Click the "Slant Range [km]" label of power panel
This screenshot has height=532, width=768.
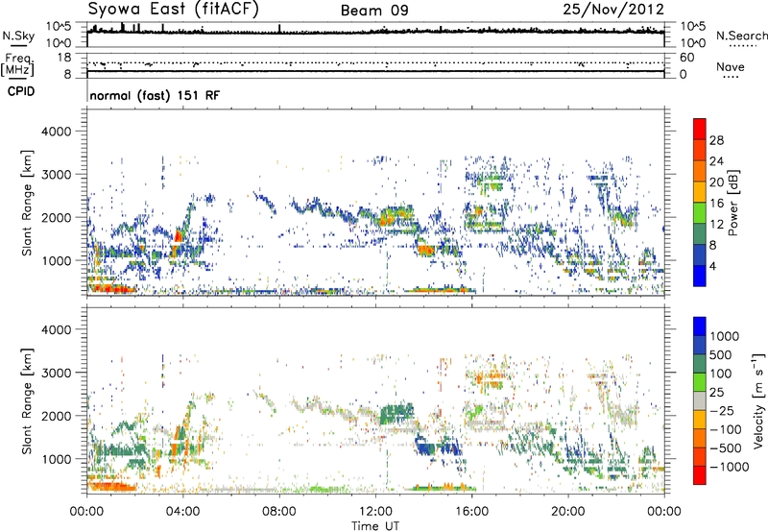[27, 203]
